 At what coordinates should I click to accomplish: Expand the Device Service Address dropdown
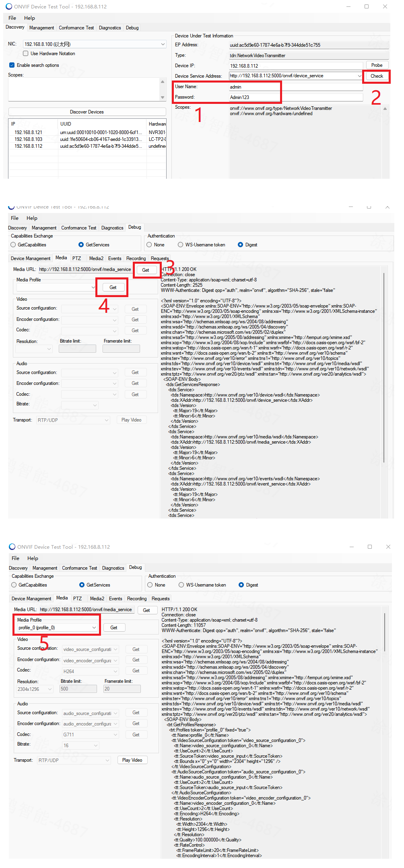pyautogui.click(x=359, y=76)
